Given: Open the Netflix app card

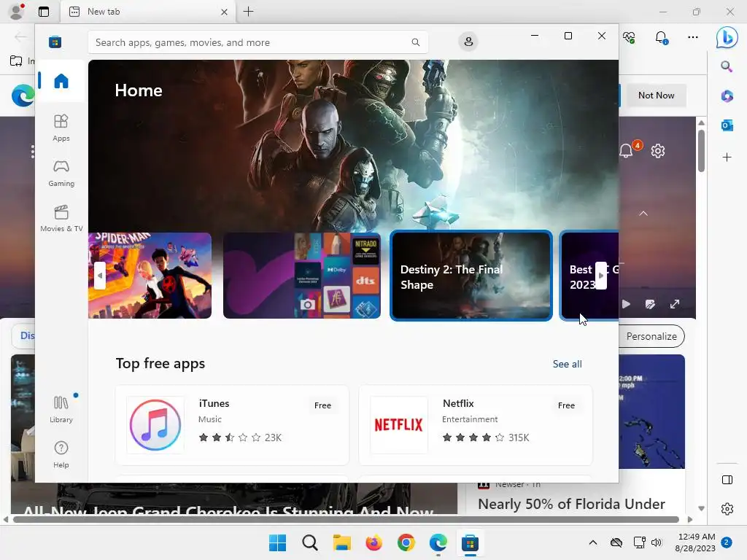Looking at the screenshot, I should click(476, 425).
